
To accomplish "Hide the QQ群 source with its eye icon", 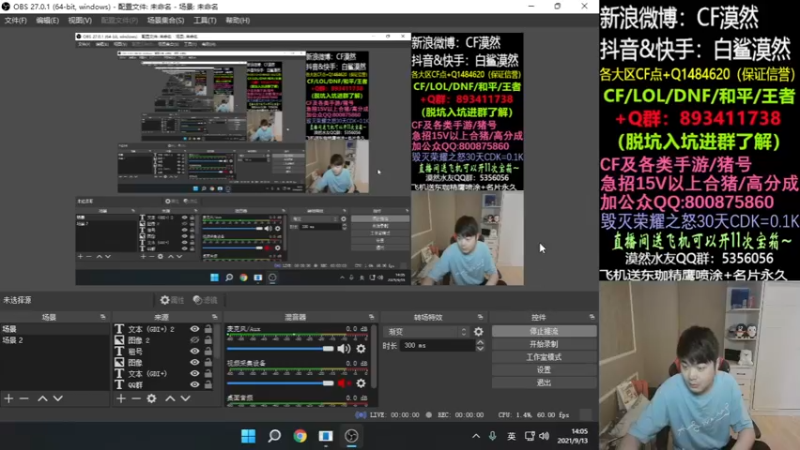I will [195, 385].
